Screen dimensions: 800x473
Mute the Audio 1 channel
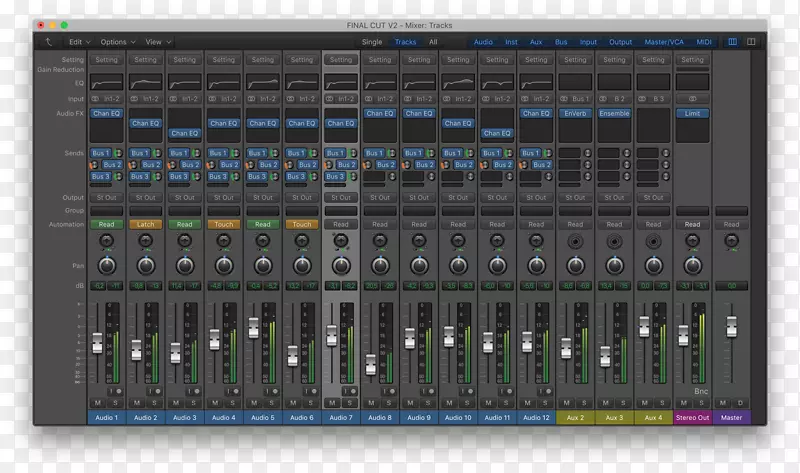[x=98, y=402]
